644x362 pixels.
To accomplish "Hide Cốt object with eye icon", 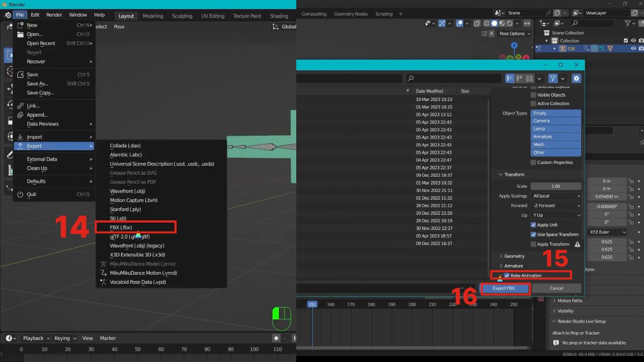I will click(x=633, y=48).
